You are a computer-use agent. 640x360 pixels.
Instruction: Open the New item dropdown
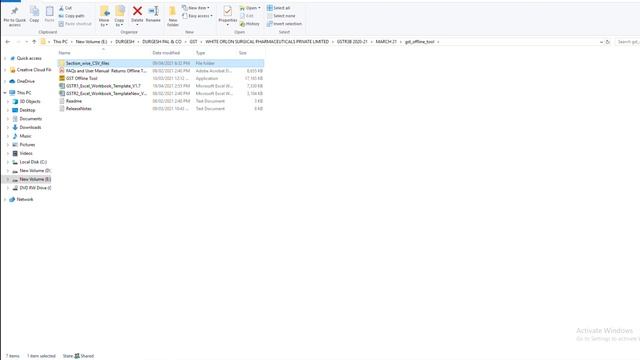[196, 8]
